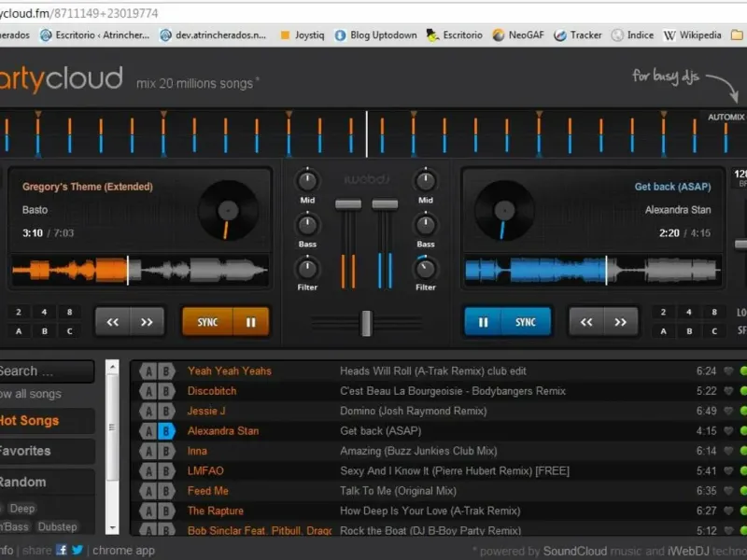Viewport: 747px width, 560px height.
Task: Load Yeah Yeah Yeahs to deck A
Action: 148,371
